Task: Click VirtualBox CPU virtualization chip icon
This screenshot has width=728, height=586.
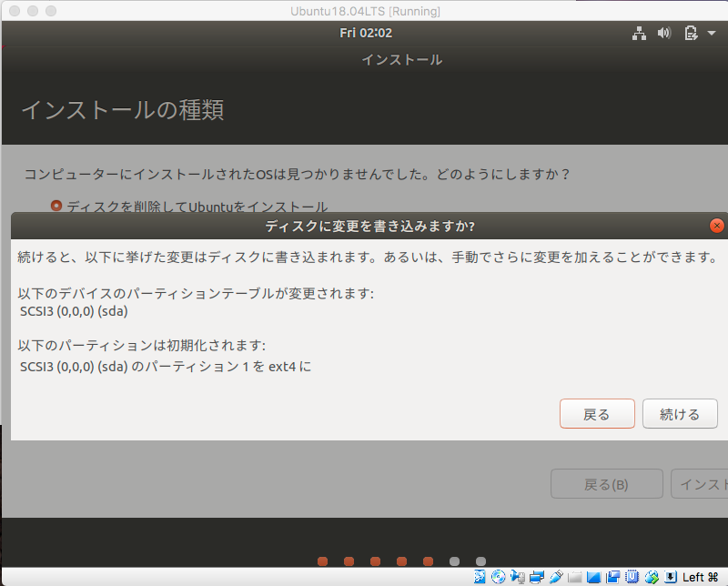Action: [632, 577]
